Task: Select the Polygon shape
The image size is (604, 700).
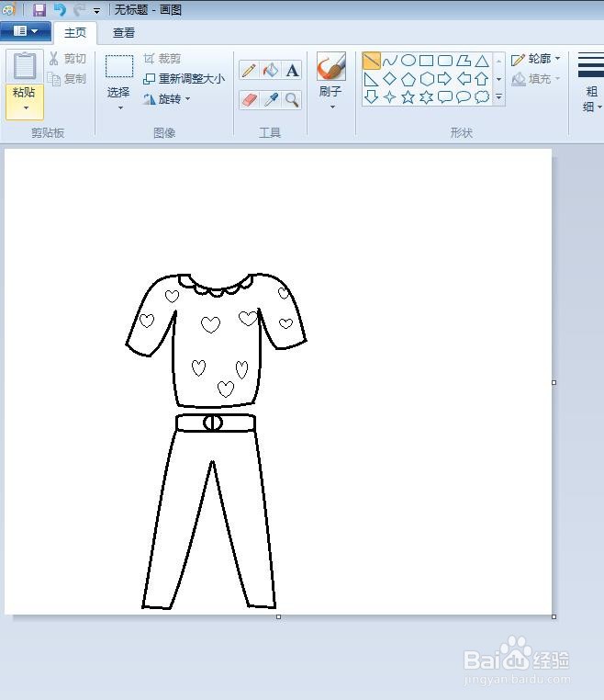Action: (464, 61)
